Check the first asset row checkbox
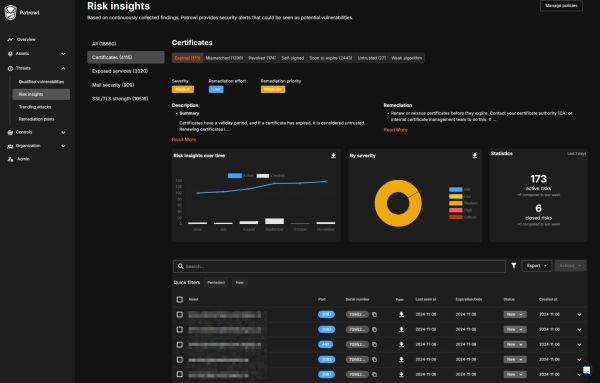 tap(179, 315)
